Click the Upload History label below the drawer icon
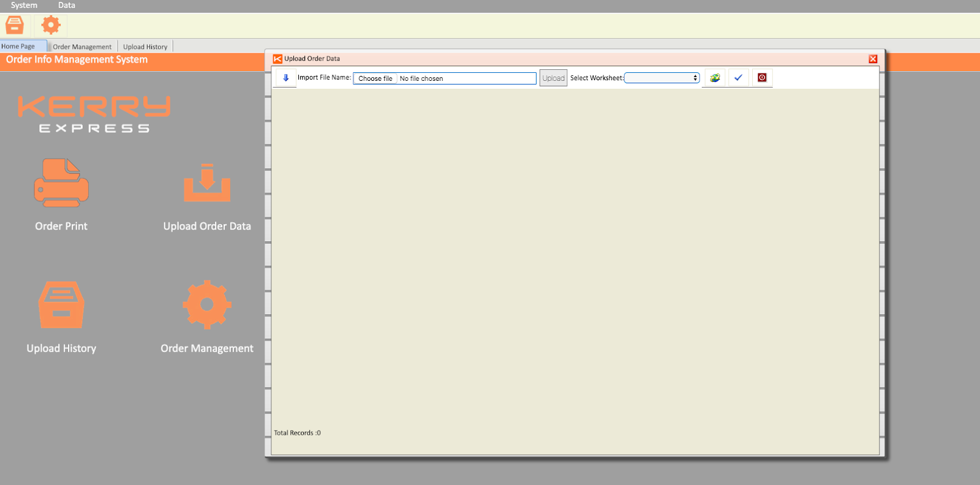 point(61,348)
